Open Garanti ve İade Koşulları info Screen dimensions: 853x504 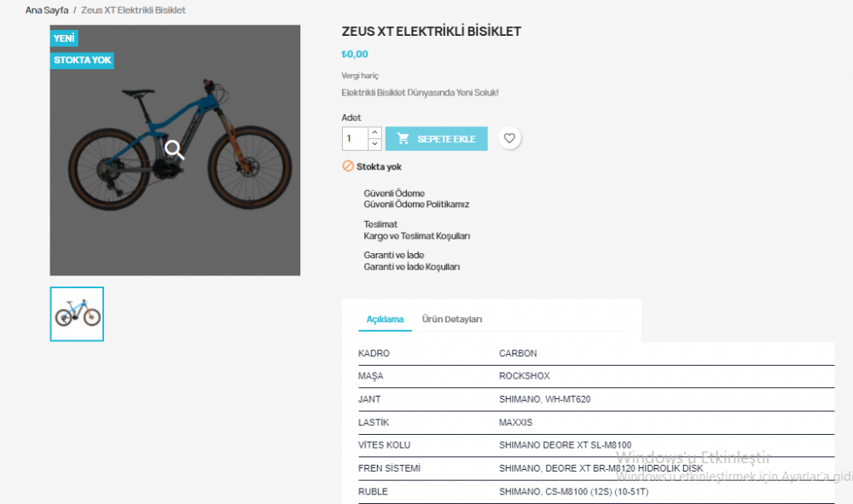412,267
